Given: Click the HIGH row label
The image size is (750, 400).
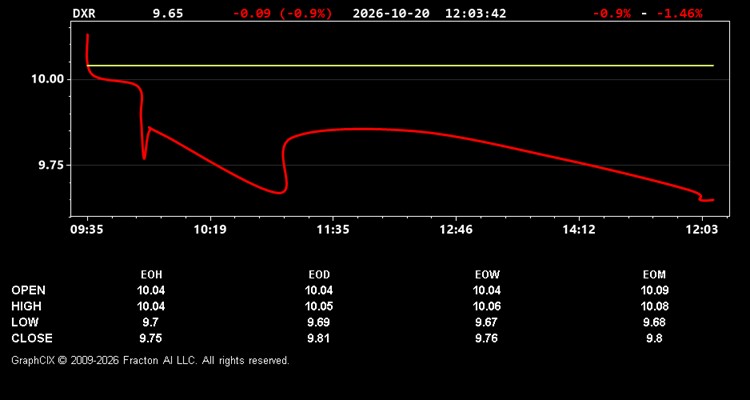Looking at the screenshot, I should pos(26,306).
